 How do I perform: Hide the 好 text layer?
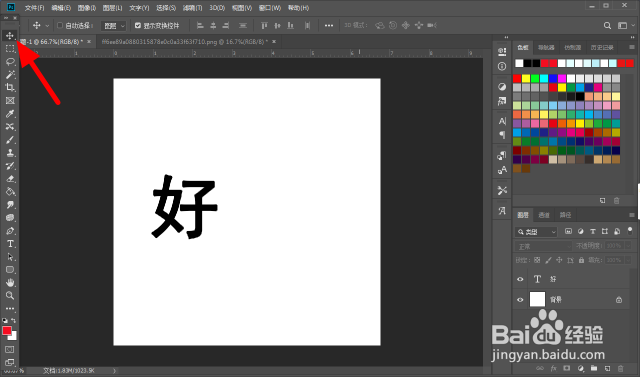520,279
